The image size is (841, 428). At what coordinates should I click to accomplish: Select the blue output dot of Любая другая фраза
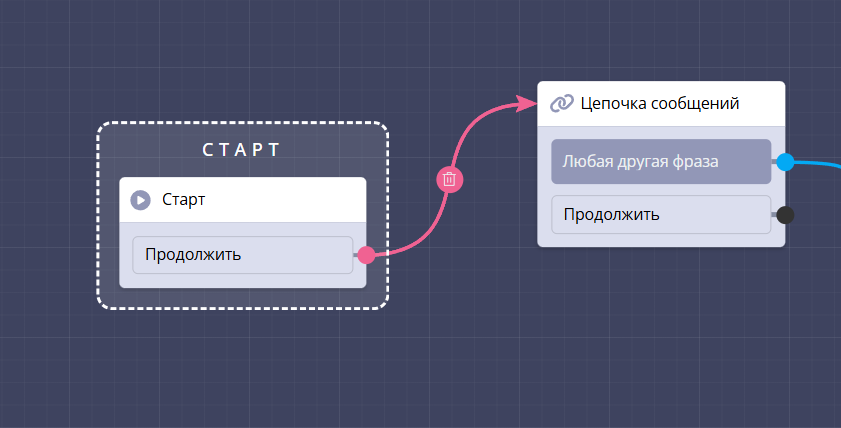click(x=785, y=162)
